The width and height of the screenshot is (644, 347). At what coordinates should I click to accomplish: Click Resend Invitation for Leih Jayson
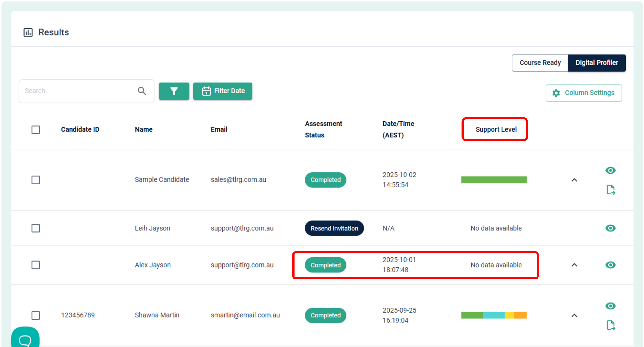334,228
